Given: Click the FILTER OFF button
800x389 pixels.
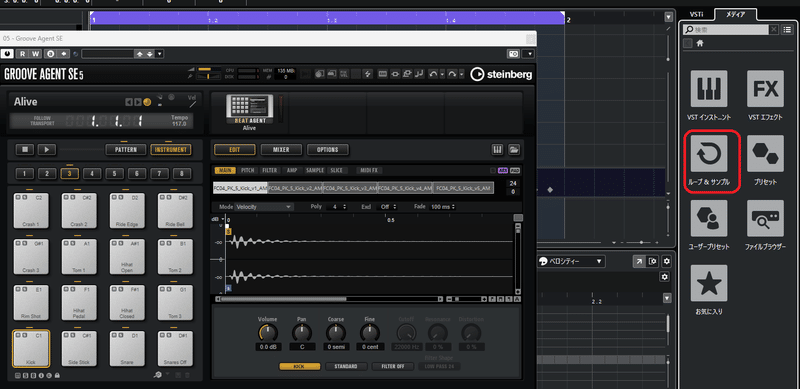Looking at the screenshot, I should click(392, 367).
